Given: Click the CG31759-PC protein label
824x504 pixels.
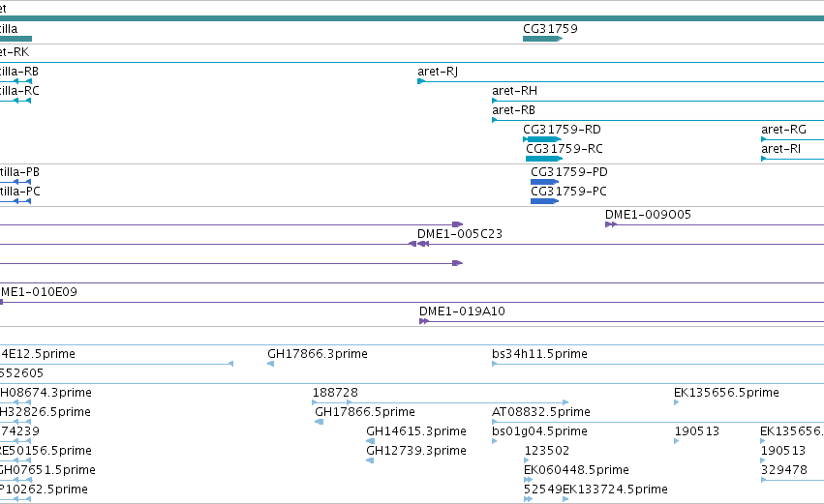Looking at the screenshot, I should pyautogui.click(x=568, y=192).
